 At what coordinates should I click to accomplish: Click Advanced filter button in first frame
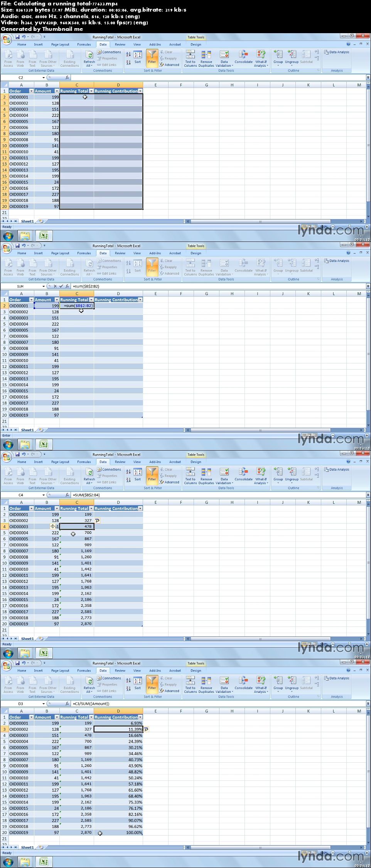(170, 65)
